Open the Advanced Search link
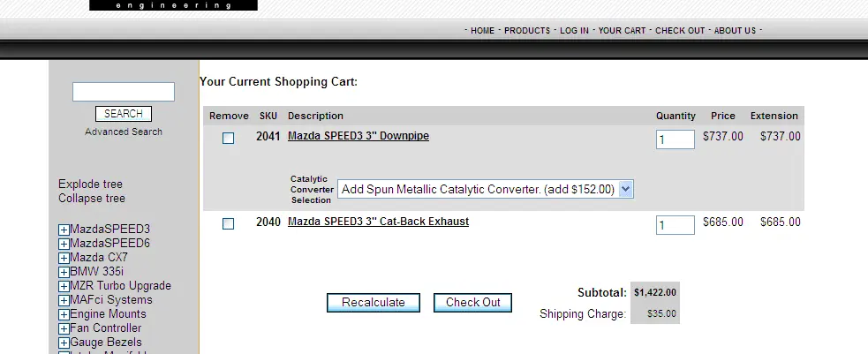Screen dimensions: 868x354 [124, 132]
